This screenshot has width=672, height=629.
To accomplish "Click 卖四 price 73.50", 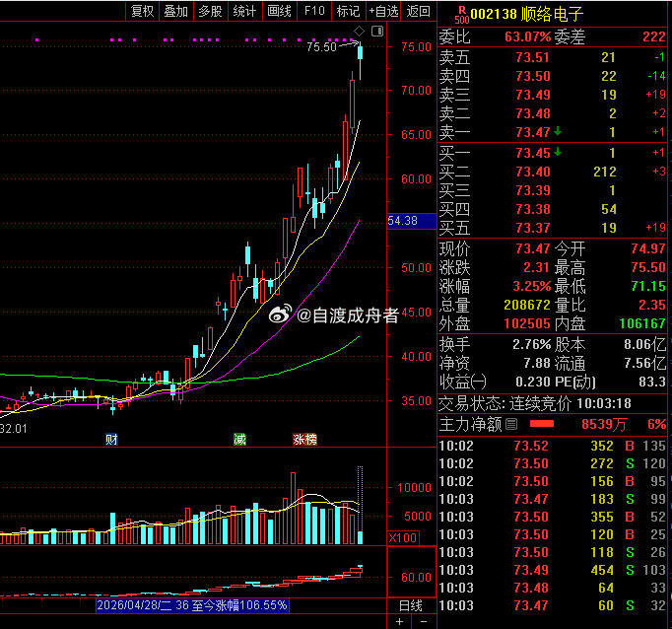I will point(533,76).
